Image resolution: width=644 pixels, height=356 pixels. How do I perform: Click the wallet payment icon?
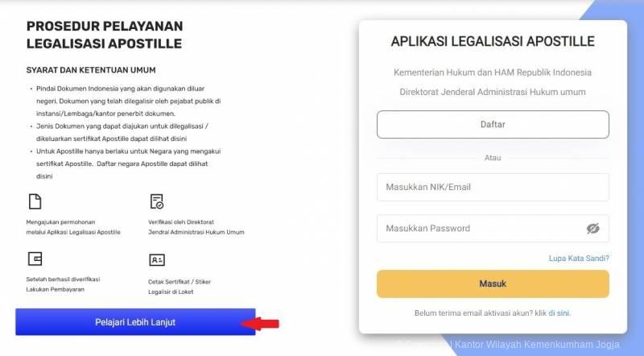coord(35,259)
